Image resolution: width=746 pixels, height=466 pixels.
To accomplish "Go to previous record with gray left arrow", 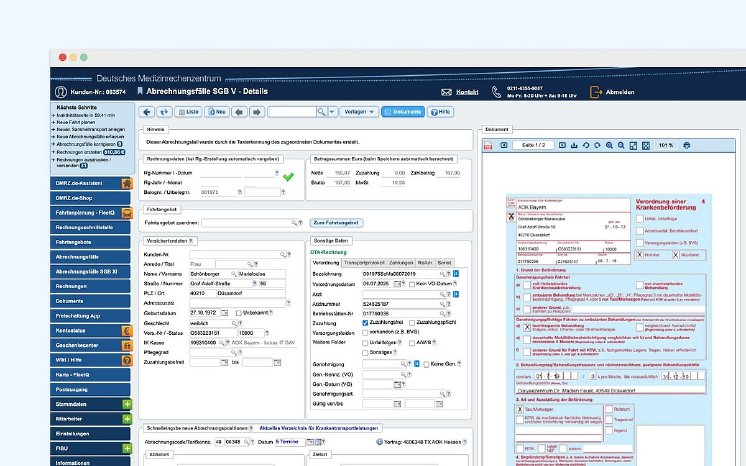I will (x=239, y=112).
